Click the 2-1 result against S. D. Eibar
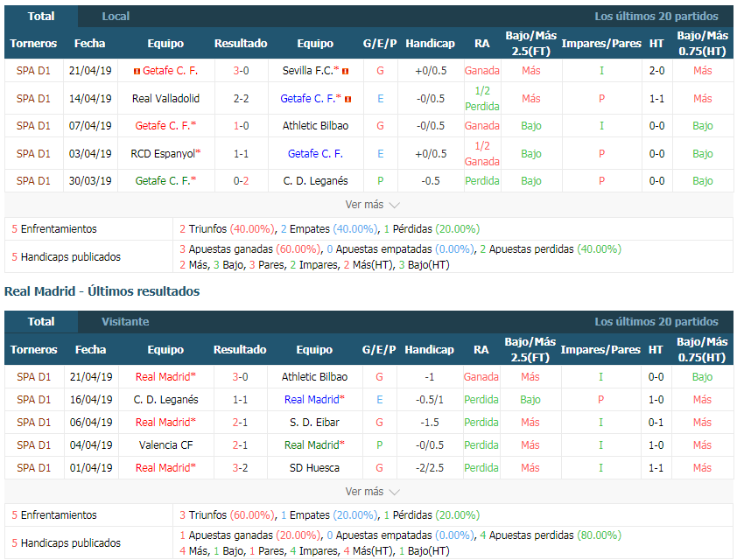This screenshot has height=560, width=737. tap(240, 423)
